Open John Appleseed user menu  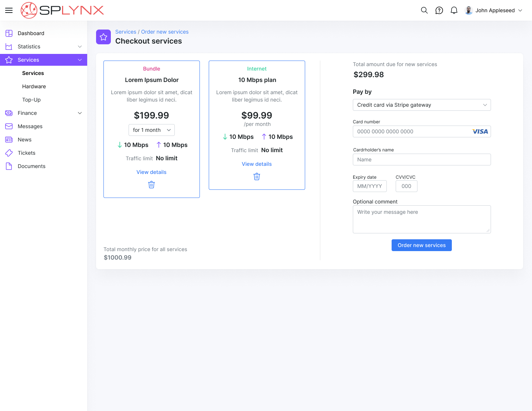coord(494,10)
